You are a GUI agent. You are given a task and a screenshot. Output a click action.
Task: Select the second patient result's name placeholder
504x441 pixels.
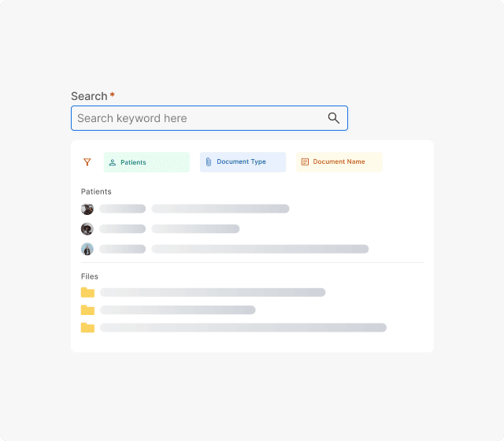click(123, 229)
